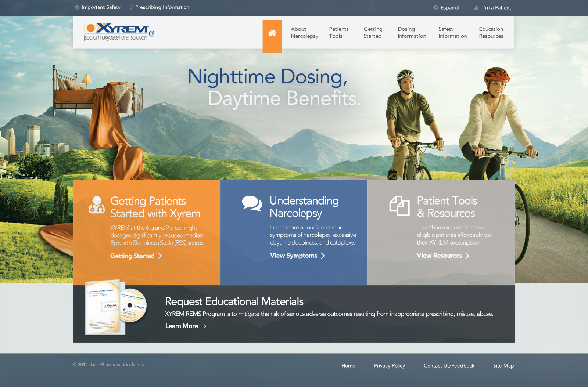Click the 2014 Jazz Pharmaceuticals copyright text
Viewport: 588px width, 387px height.
click(108, 365)
